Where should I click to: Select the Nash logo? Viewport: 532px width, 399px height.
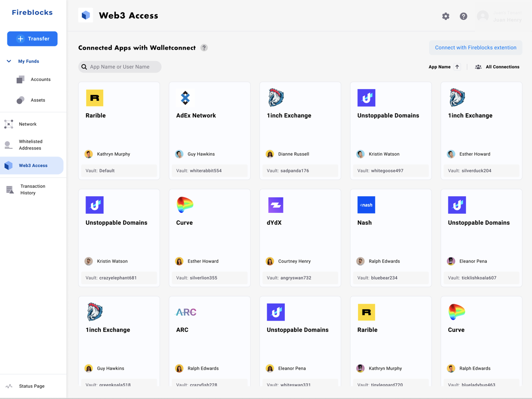pos(366,205)
